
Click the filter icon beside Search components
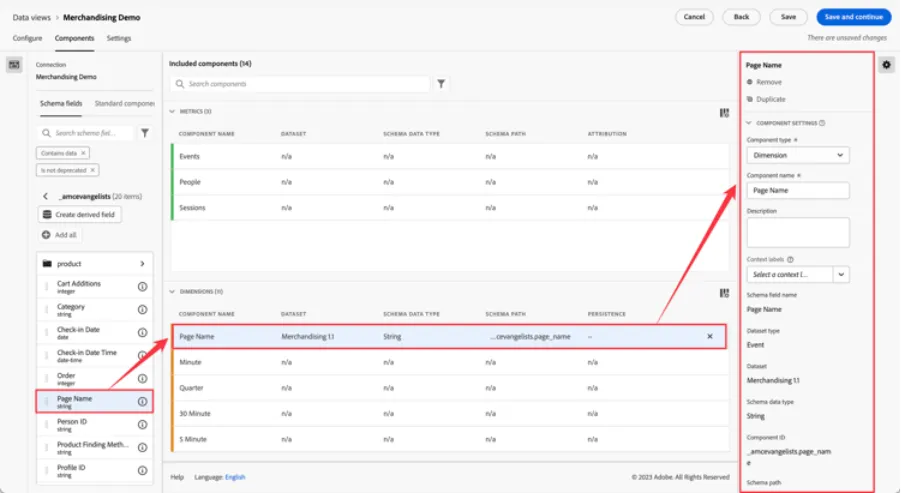click(x=441, y=84)
